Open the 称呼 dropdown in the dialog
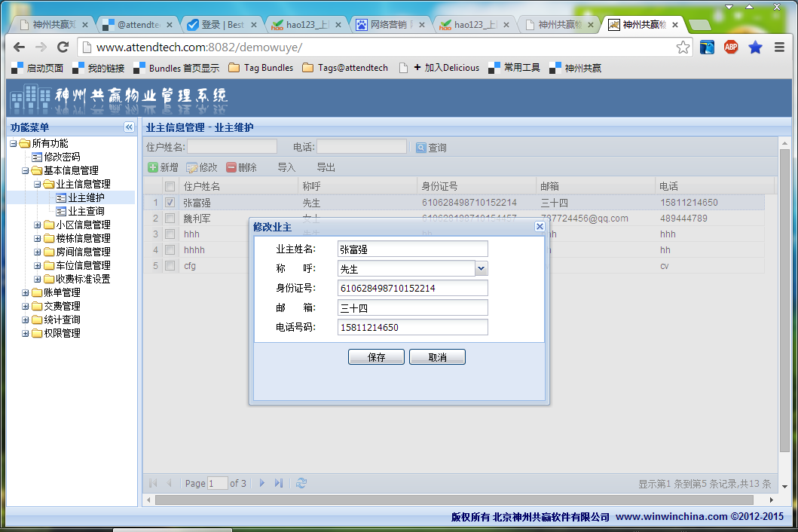 pos(482,268)
